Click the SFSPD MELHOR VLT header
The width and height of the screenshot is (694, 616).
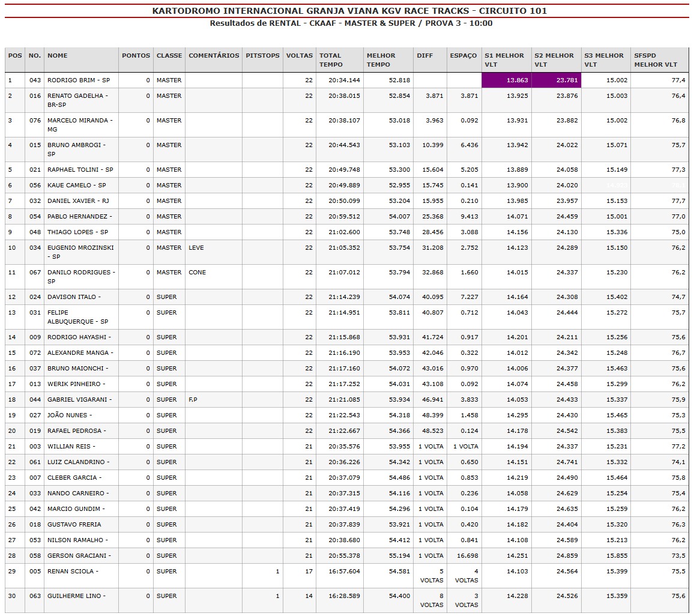656,60
